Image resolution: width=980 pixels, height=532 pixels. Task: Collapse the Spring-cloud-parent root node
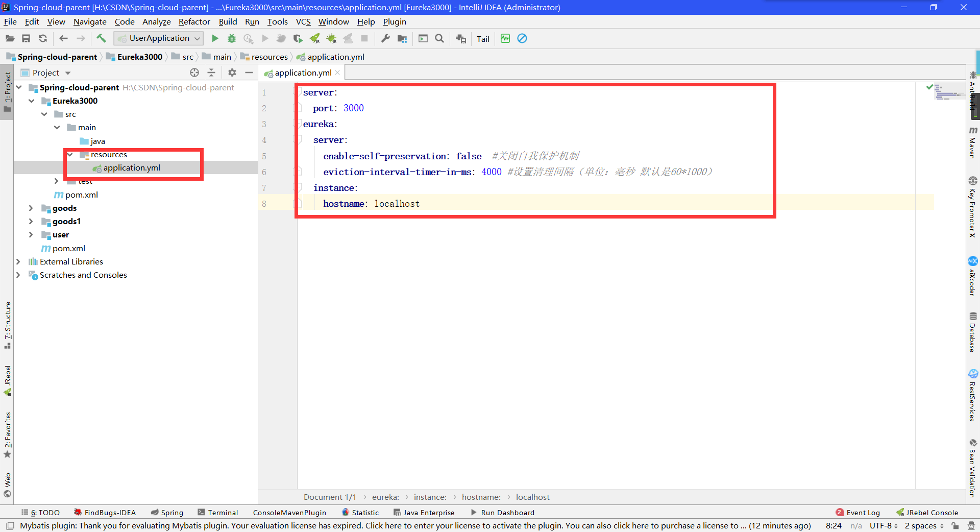coord(19,87)
